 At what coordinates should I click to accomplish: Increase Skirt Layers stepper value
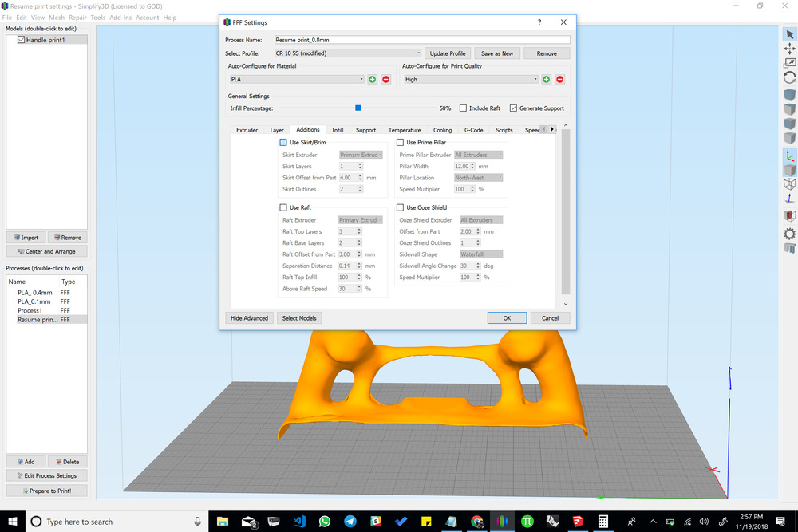click(x=361, y=164)
